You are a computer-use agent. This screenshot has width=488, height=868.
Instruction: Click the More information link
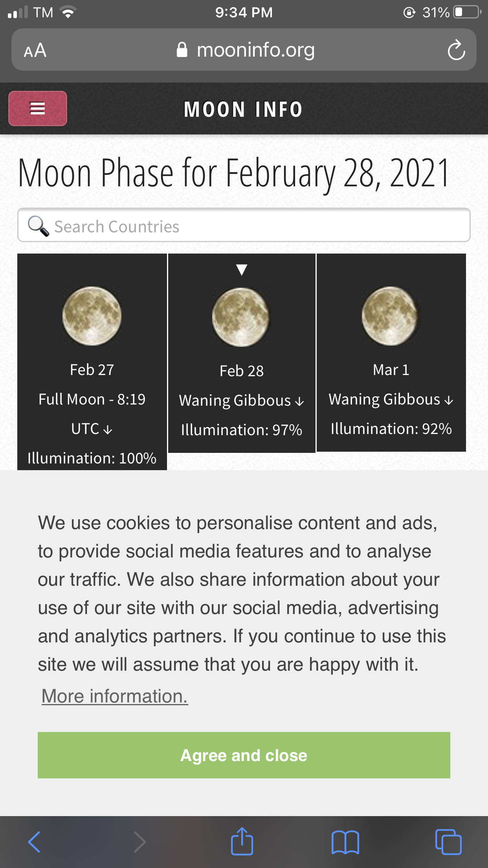click(115, 696)
